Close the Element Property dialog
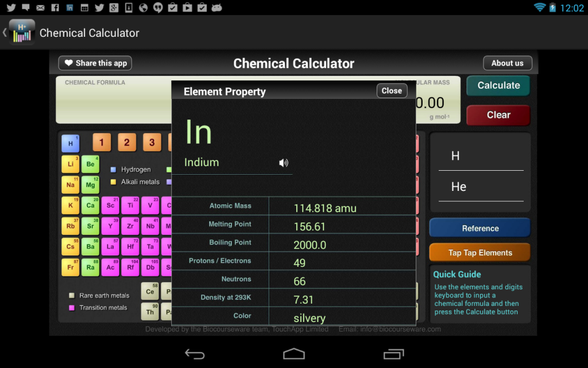 click(x=392, y=90)
